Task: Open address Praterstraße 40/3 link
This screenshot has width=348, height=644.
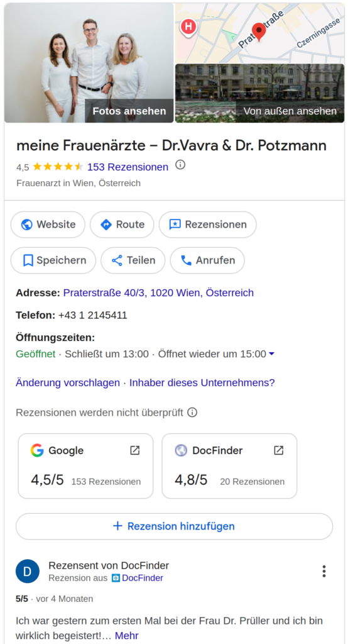Action: tap(158, 293)
